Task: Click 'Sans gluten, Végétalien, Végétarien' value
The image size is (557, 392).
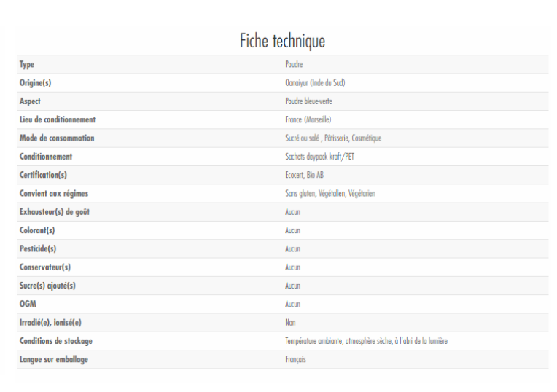Action: click(x=330, y=194)
